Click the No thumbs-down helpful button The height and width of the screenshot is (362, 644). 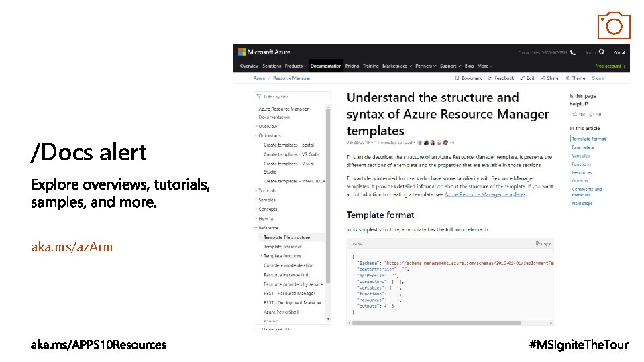point(595,114)
